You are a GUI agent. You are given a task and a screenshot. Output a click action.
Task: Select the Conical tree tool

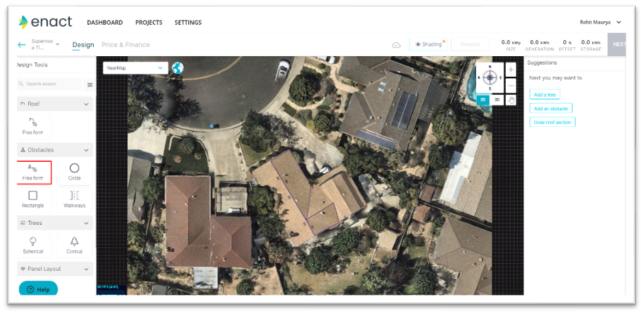75,245
